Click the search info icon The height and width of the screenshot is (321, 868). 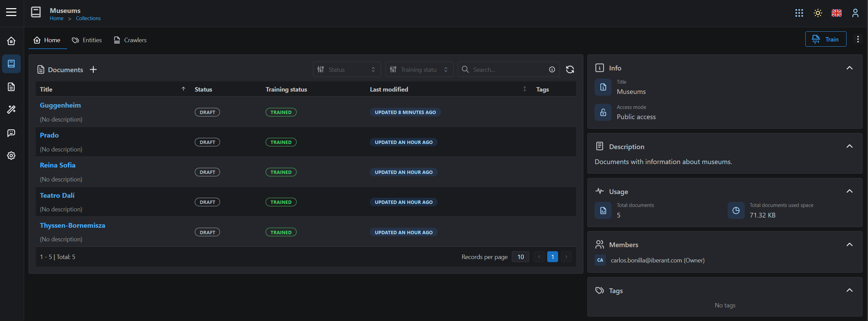[x=552, y=69]
